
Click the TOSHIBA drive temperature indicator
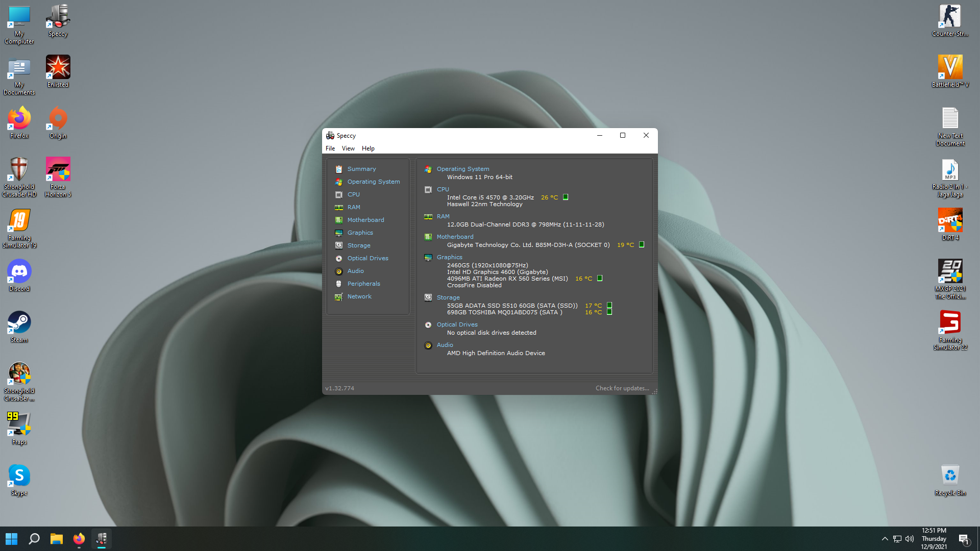tap(609, 312)
